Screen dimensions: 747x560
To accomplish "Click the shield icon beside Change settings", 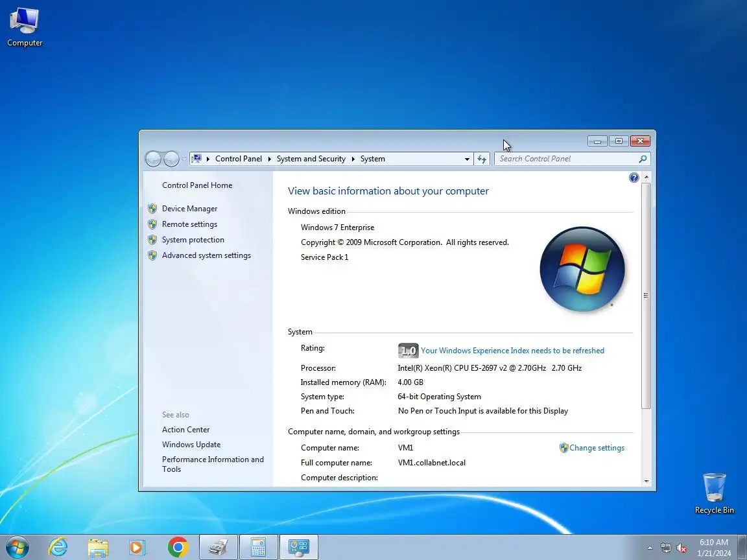I will point(563,448).
